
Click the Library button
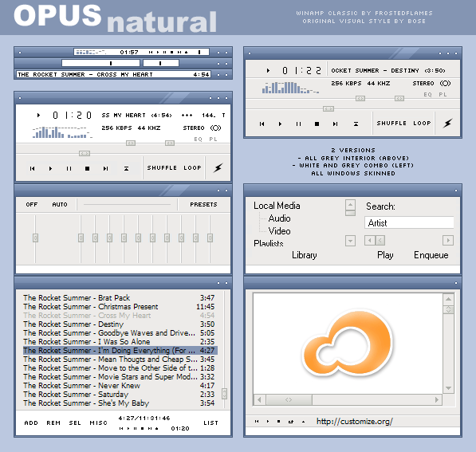click(305, 255)
